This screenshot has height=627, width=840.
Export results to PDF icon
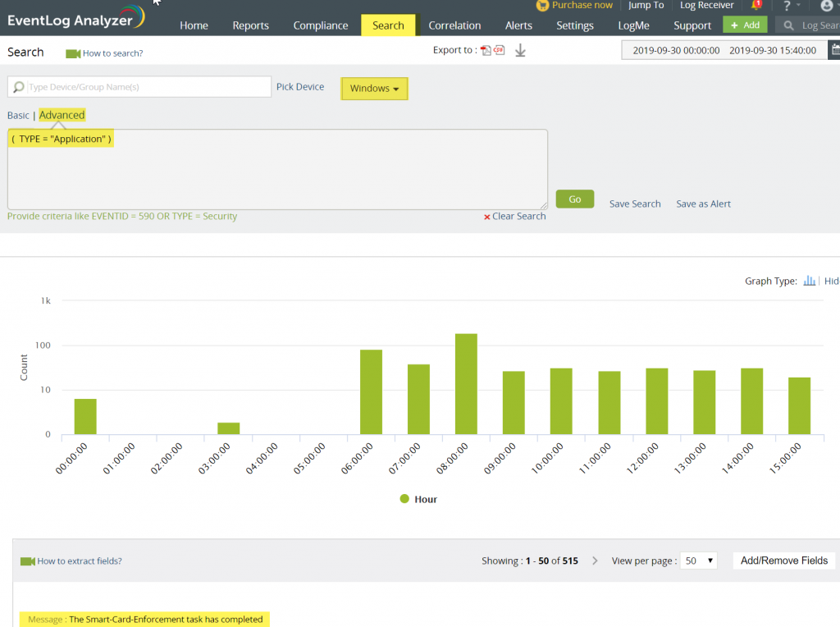click(x=486, y=50)
